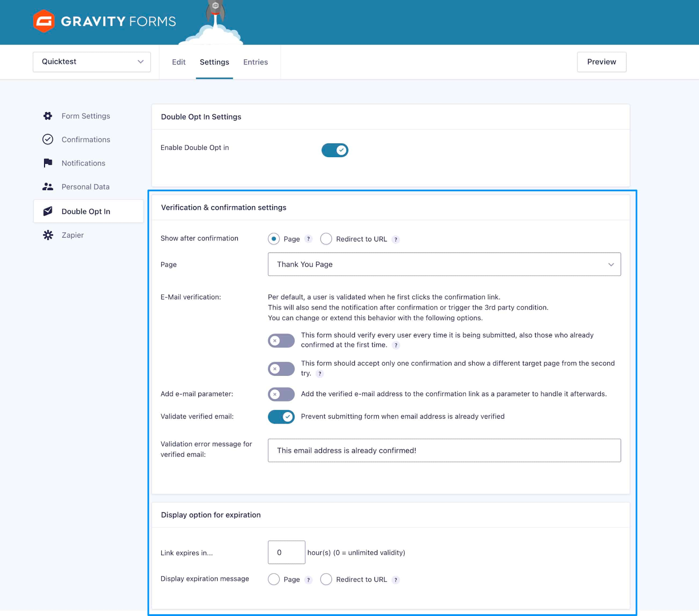The height and width of the screenshot is (616, 699).
Task: Open help tooltip next to Page confirmation option
Action: point(308,239)
